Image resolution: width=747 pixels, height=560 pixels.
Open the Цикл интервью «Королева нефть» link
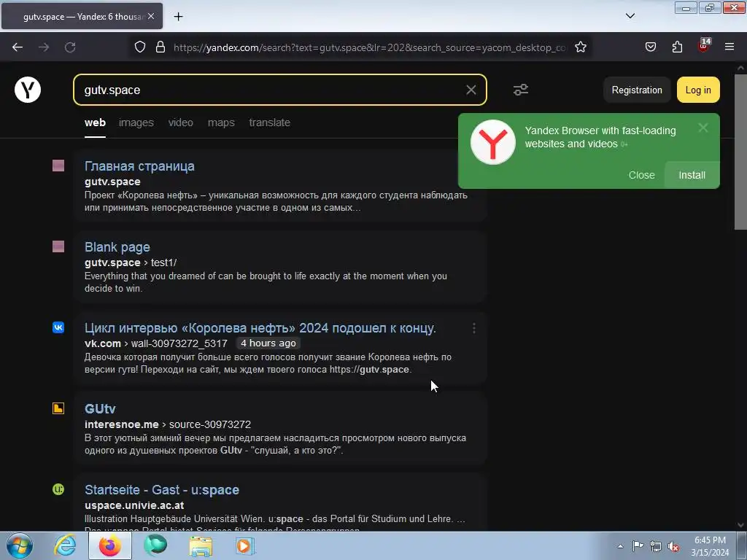[260, 328]
